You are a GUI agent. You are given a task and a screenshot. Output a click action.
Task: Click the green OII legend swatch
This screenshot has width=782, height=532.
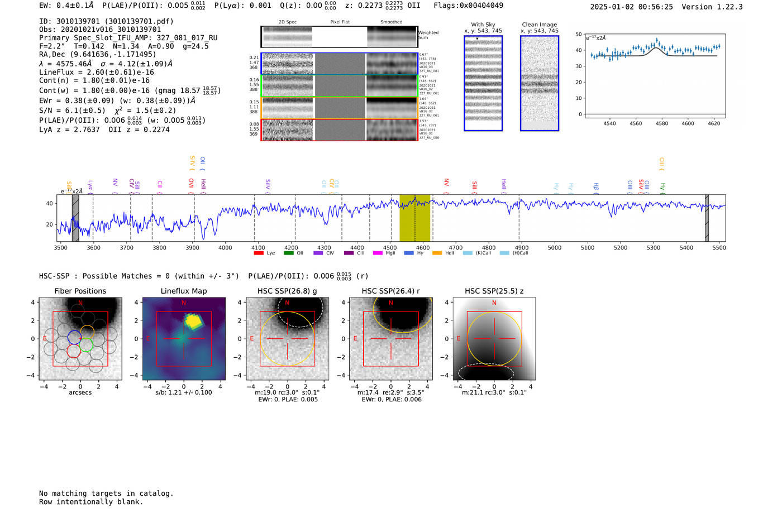click(289, 253)
